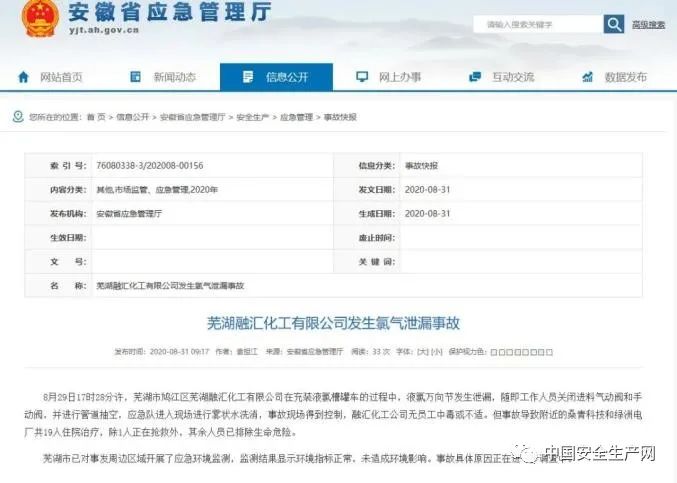The width and height of the screenshot is (677, 483).
Task: Click the site title 安徽省应急管理厅 in header
Action: (x=170, y=12)
